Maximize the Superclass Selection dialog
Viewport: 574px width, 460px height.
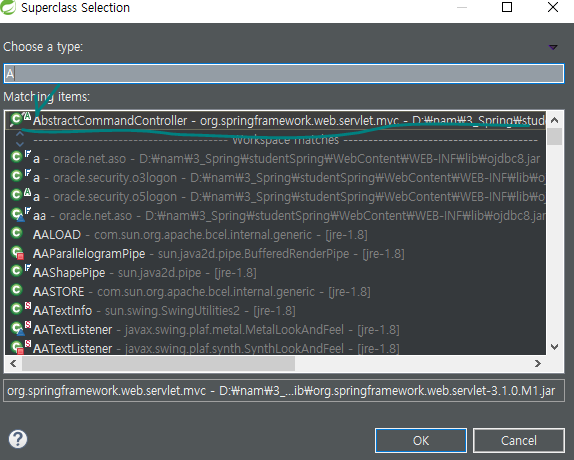pos(507,7)
